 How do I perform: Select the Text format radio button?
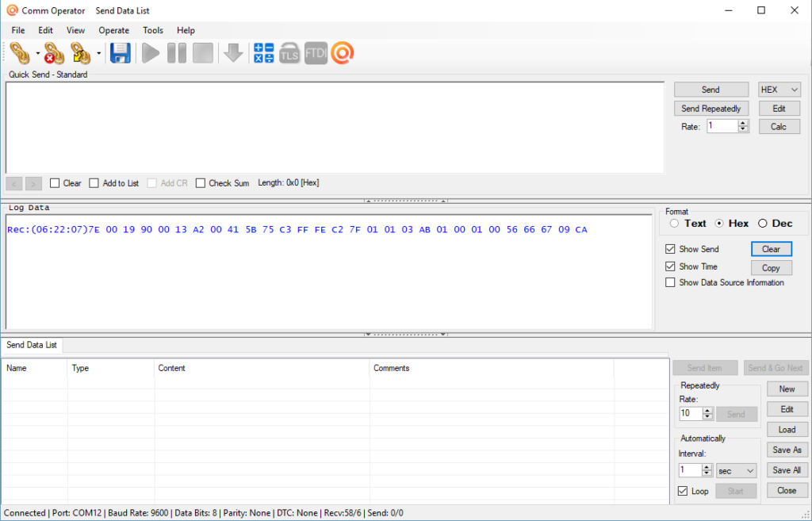pyautogui.click(x=674, y=224)
